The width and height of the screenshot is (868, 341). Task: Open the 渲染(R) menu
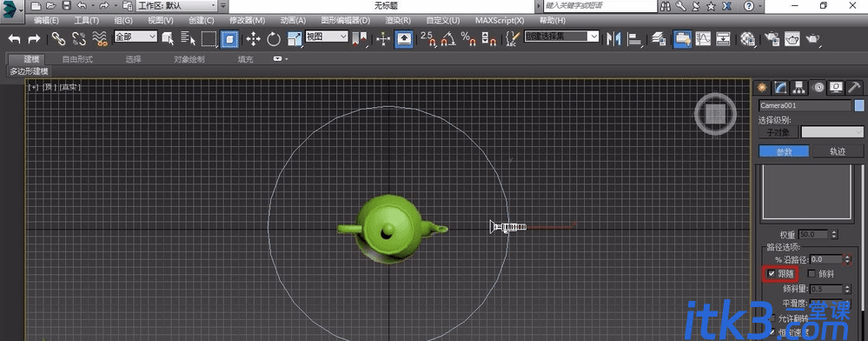point(398,21)
